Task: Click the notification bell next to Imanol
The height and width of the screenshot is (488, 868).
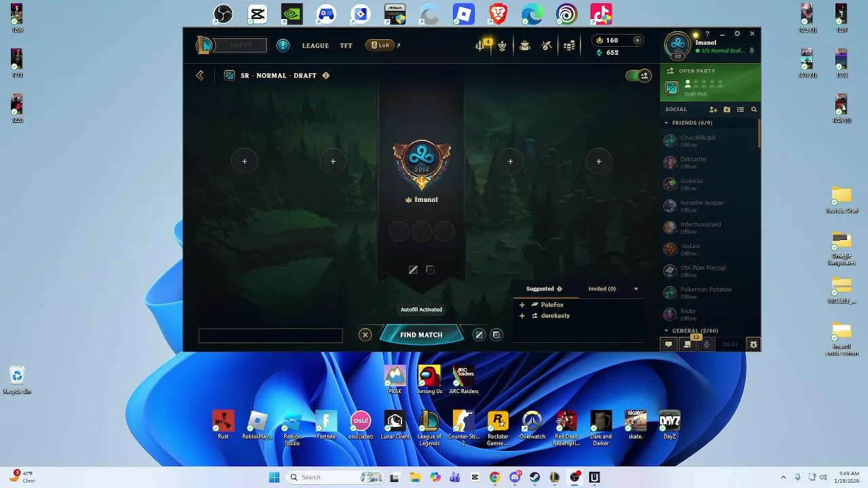Action: 751,51
